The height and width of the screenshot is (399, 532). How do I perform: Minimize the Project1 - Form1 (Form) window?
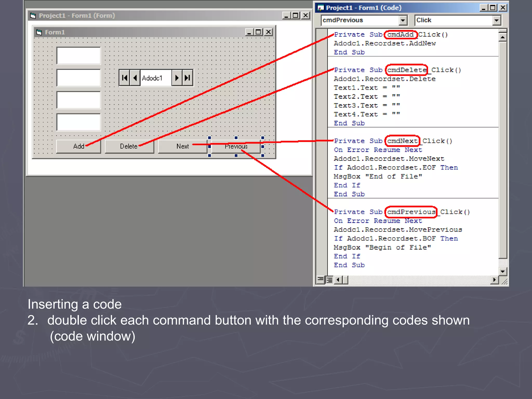click(287, 16)
